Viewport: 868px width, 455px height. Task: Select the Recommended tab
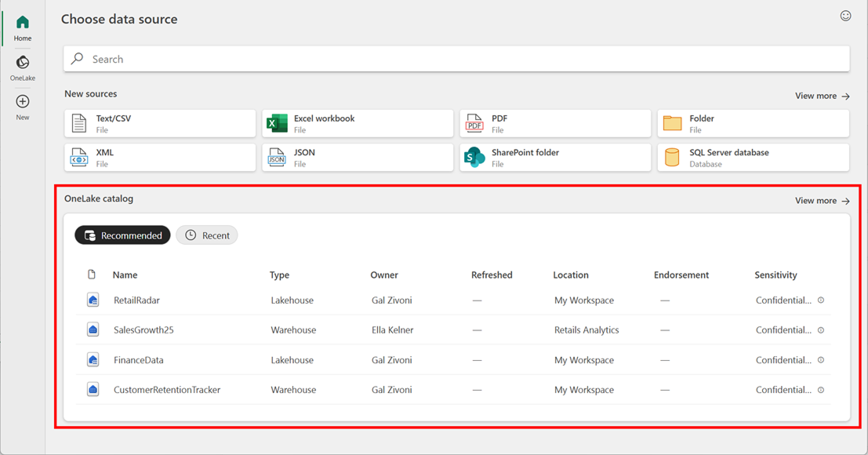[x=122, y=235]
